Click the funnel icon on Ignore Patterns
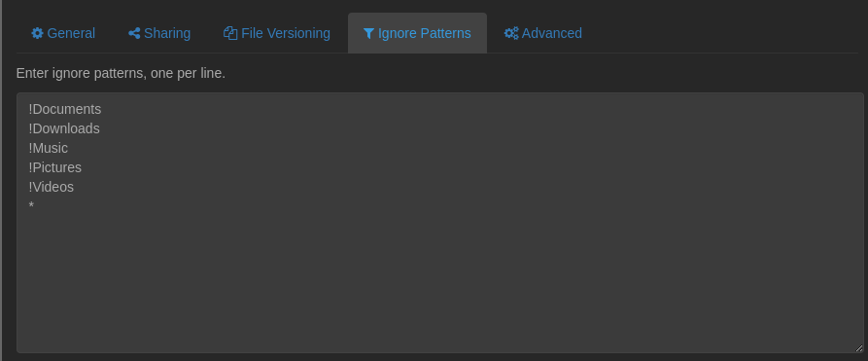Screen dimensions: 868x361 click(x=368, y=34)
